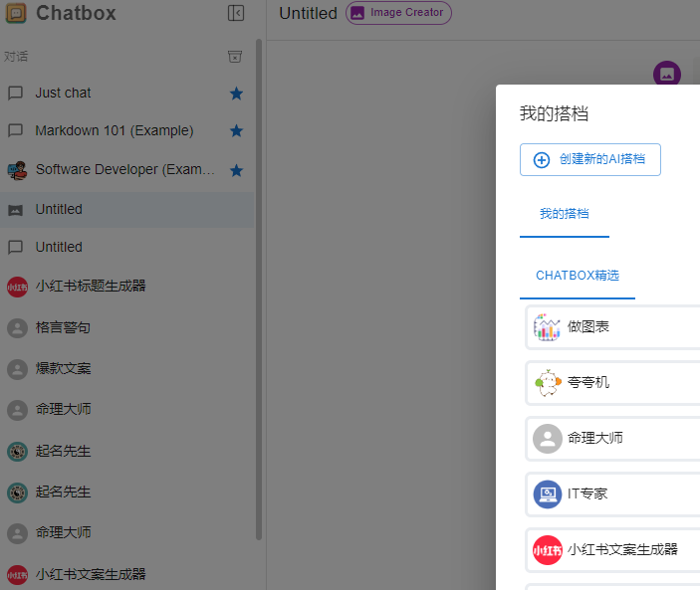The width and height of the screenshot is (700, 590).
Task: Click the image icon of the highlighted Untitled conversation
Action: pyautogui.click(x=16, y=210)
